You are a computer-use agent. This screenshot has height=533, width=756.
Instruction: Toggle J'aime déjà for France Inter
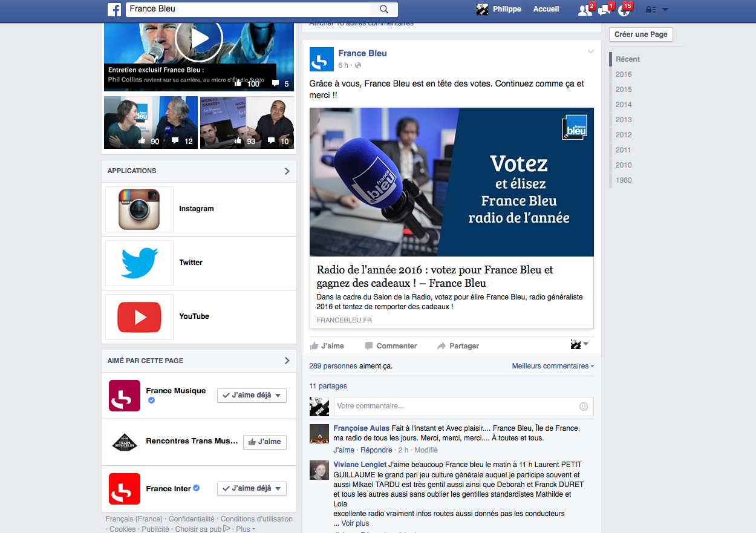pos(252,489)
